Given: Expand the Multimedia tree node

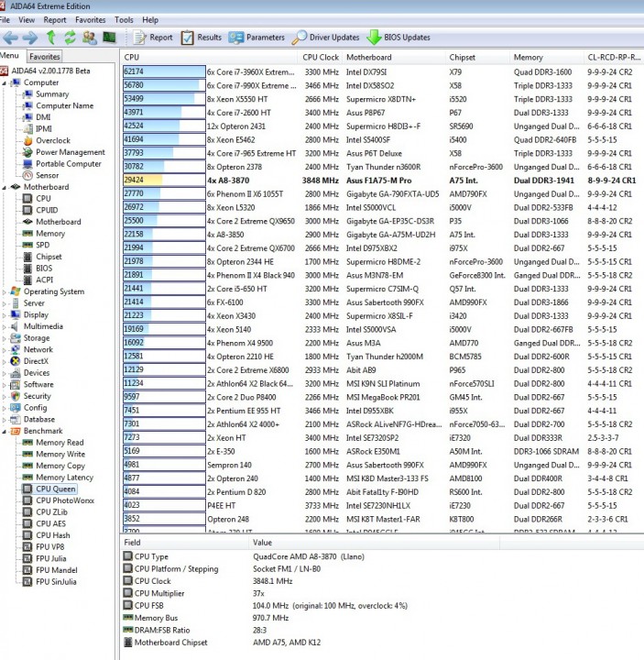Looking at the screenshot, I should coord(5,326).
